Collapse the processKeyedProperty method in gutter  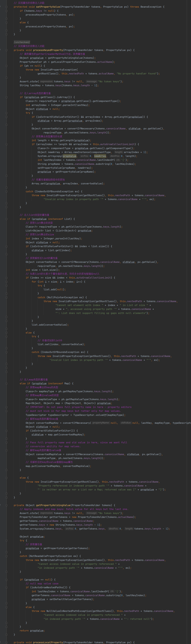tap(7, 50)
